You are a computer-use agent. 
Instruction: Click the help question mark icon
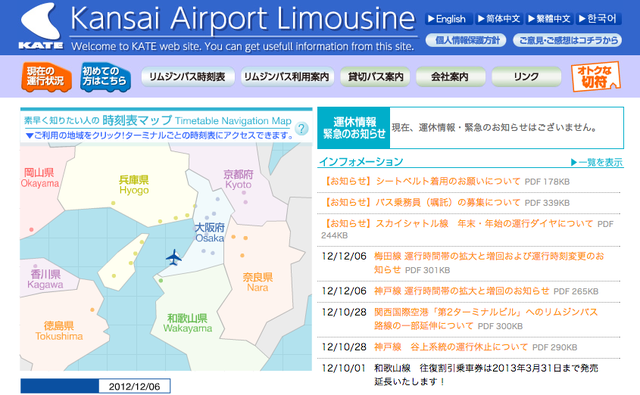pyautogui.click(x=302, y=129)
